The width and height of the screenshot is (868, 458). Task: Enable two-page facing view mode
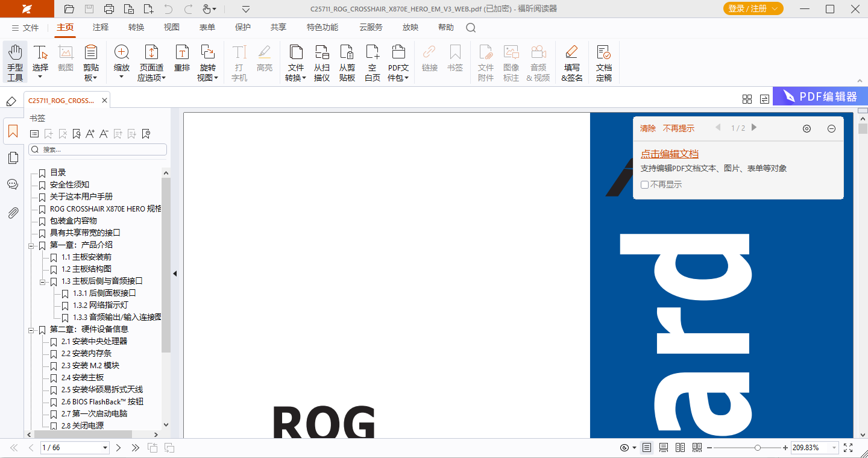(x=681, y=448)
